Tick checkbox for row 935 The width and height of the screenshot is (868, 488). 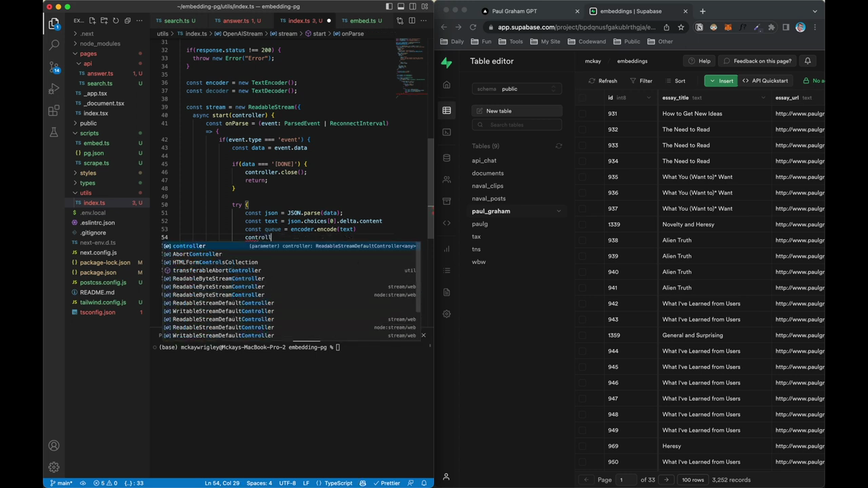pos(583,177)
